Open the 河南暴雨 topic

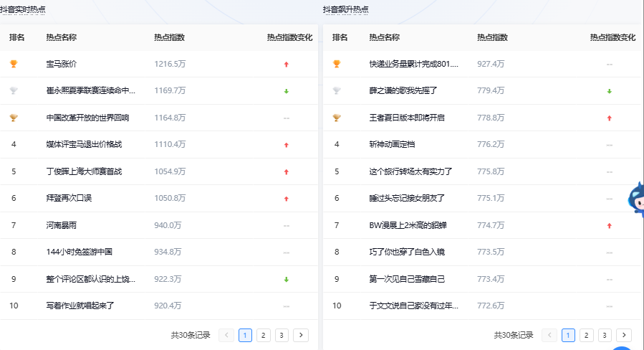61,225
